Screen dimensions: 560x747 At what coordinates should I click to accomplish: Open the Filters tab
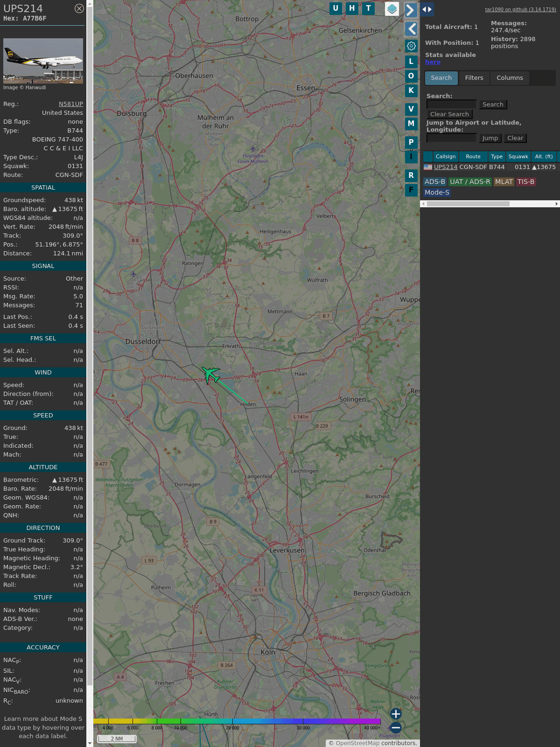(474, 78)
